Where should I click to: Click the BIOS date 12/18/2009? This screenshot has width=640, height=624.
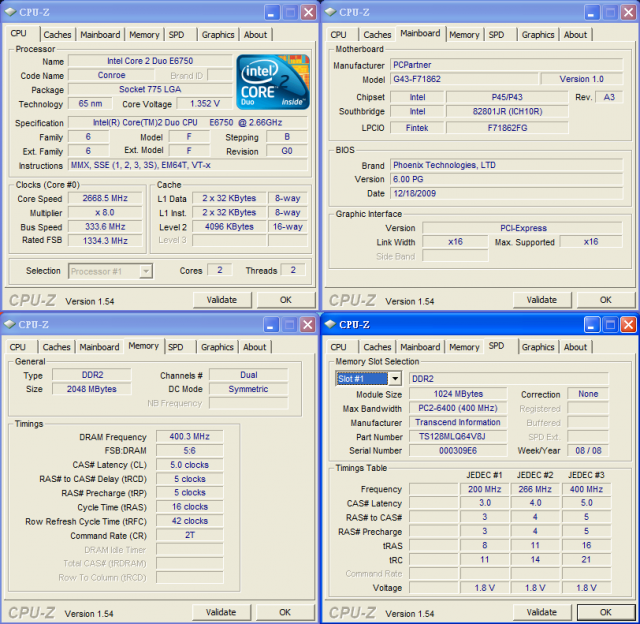tap(507, 193)
